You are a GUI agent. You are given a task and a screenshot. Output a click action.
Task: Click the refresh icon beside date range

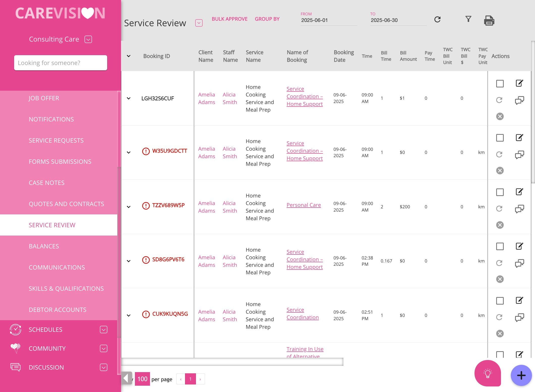click(x=437, y=20)
